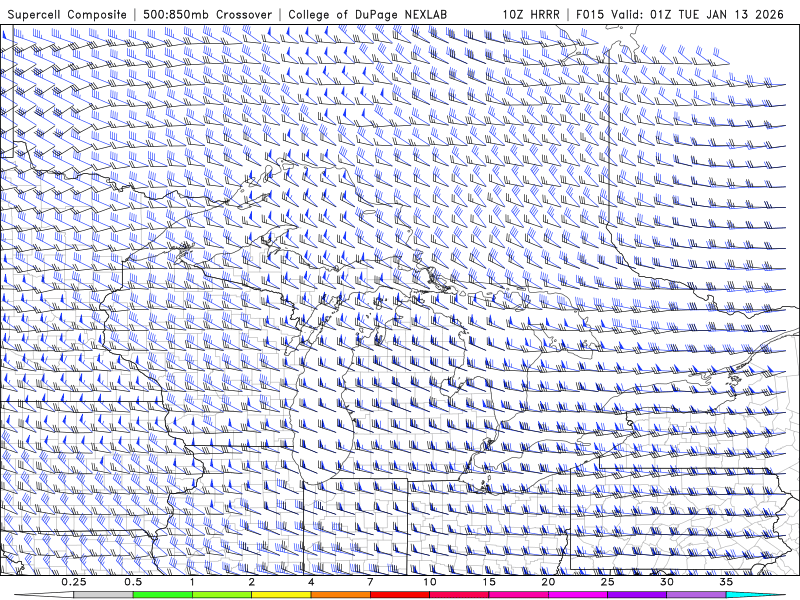
Task: Select the hot pink segment between 15 and 20
Action: click(518, 595)
